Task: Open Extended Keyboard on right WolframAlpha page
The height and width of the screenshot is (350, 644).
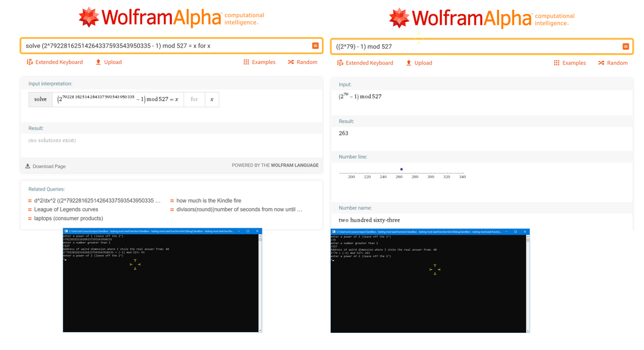Action: click(365, 63)
